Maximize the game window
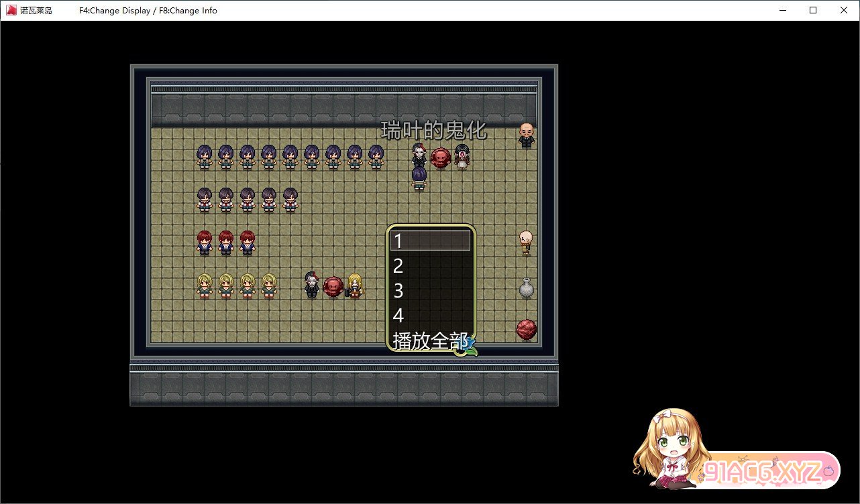Screen dimensions: 860x504 tap(813, 10)
